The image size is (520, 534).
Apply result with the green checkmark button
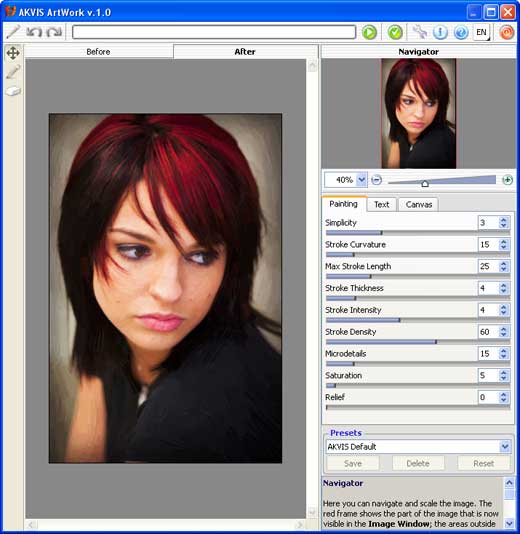[395, 32]
